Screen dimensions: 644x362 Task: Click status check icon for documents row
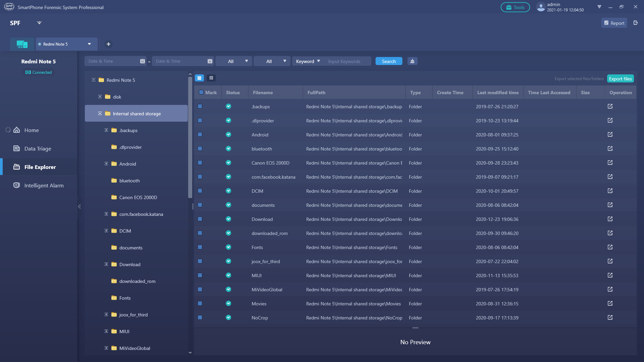228,205
